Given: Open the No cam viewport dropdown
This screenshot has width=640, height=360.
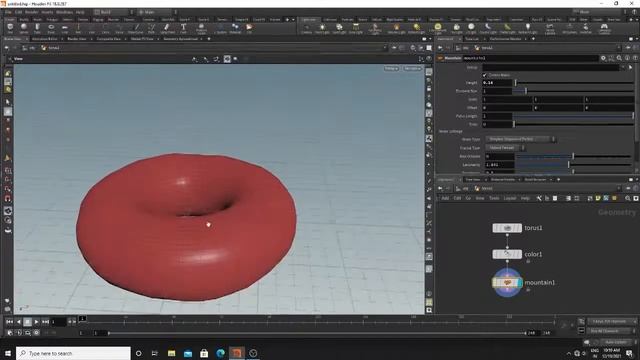Looking at the screenshot, I should tap(412, 68).
